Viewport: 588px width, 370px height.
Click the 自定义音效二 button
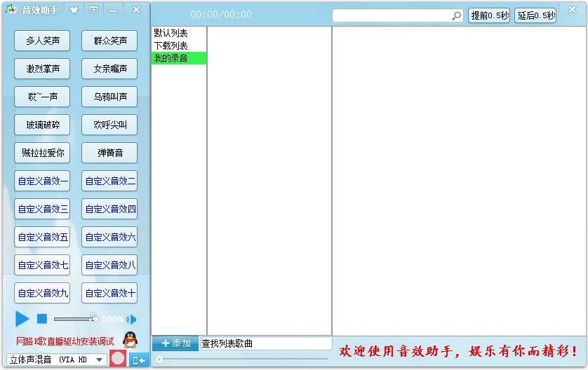click(109, 181)
